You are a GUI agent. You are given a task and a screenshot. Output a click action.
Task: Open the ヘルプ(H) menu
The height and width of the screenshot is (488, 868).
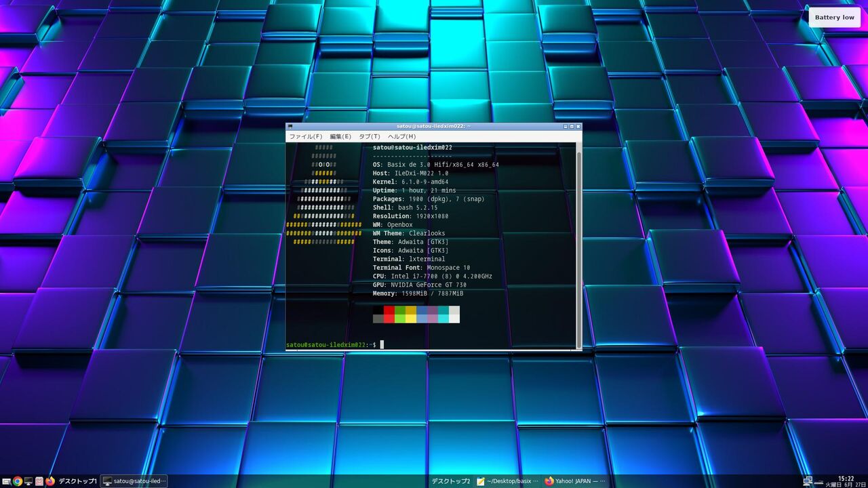[x=401, y=136]
